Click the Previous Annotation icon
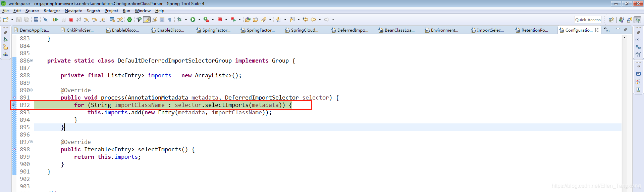Image resolution: width=644 pixels, height=192 pixels. click(x=292, y=20)
